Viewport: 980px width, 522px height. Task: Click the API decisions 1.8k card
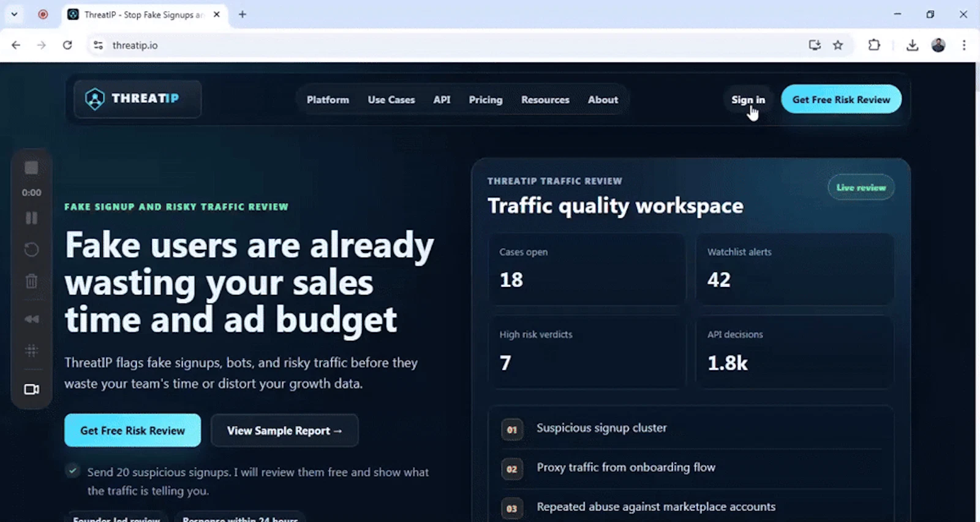point(794,352)
